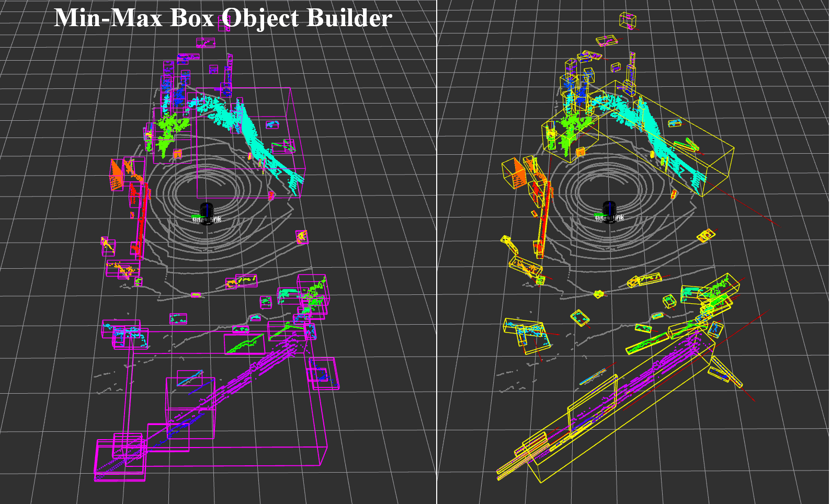Select the black lidar sensor model in right view
Image resolution: width=830 pixels, height=504 pixels.
coord(609,212)
